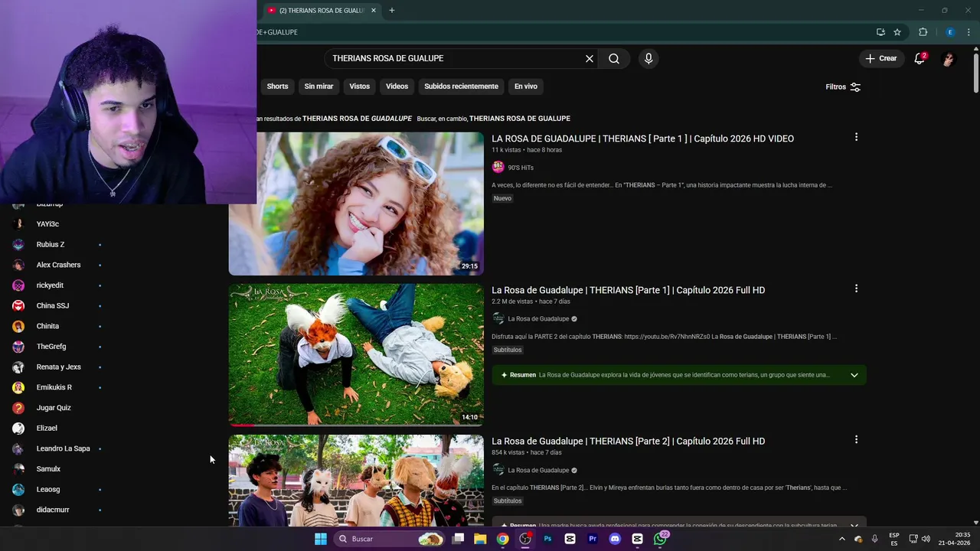Open Alex Crashers subscription in sidebar
980x551 pixels.
click(x=57, y=265)
